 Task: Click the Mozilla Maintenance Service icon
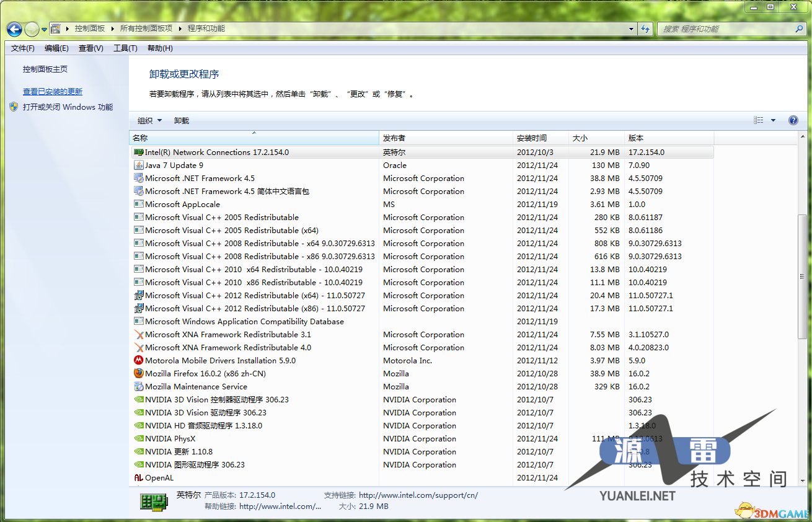point(139,387)
